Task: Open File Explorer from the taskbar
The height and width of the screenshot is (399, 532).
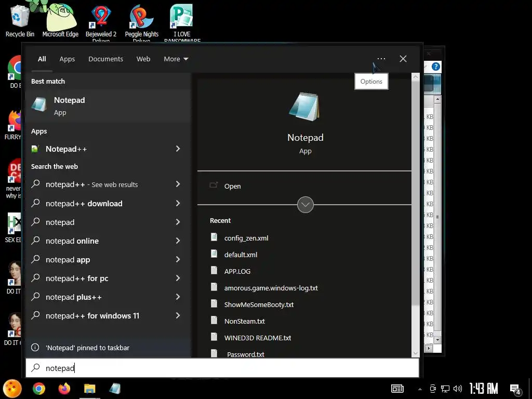Action: pos(89,389)
